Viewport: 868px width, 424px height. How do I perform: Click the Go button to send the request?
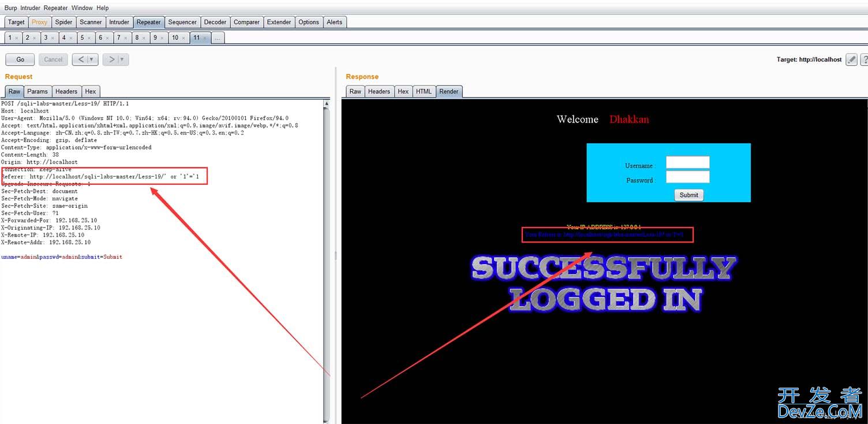tap(20, 59)
